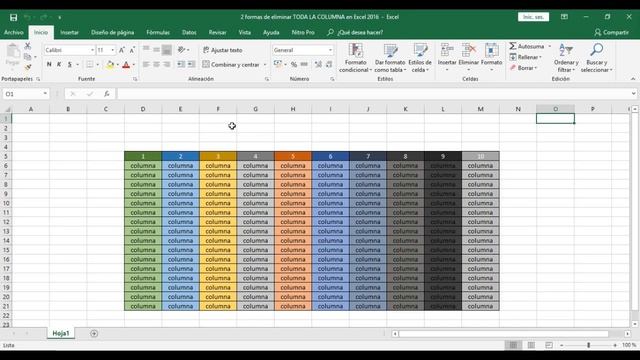Click the insert function fx icon
640x360 pixels.
tap(107, 94)
